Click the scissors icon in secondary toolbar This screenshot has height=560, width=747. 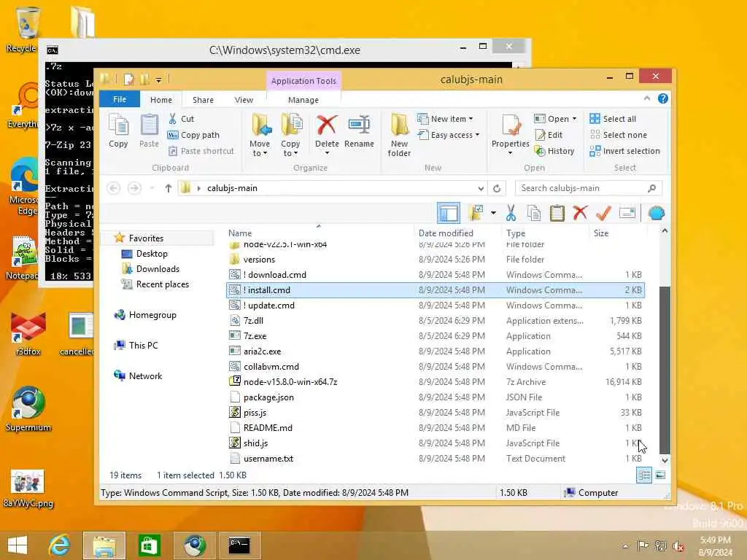(511, 213)
